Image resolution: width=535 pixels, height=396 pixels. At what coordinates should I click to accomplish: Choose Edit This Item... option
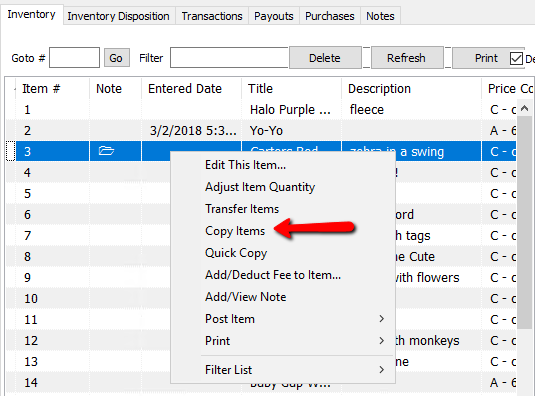click(x=245, y=165)
